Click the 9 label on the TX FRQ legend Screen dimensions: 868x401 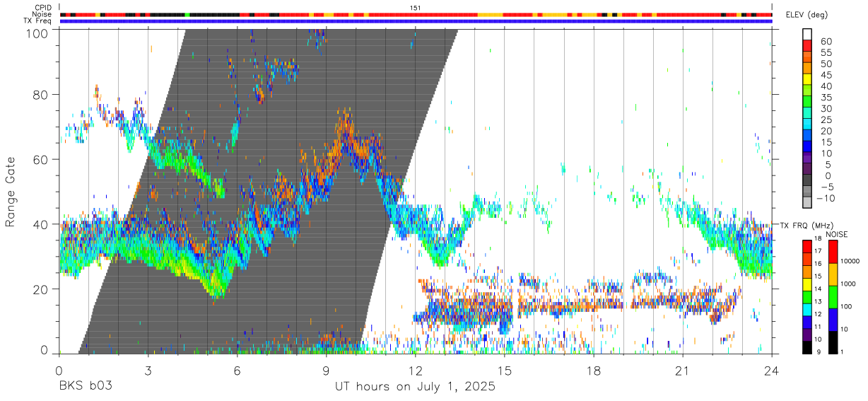click(819, 351)
